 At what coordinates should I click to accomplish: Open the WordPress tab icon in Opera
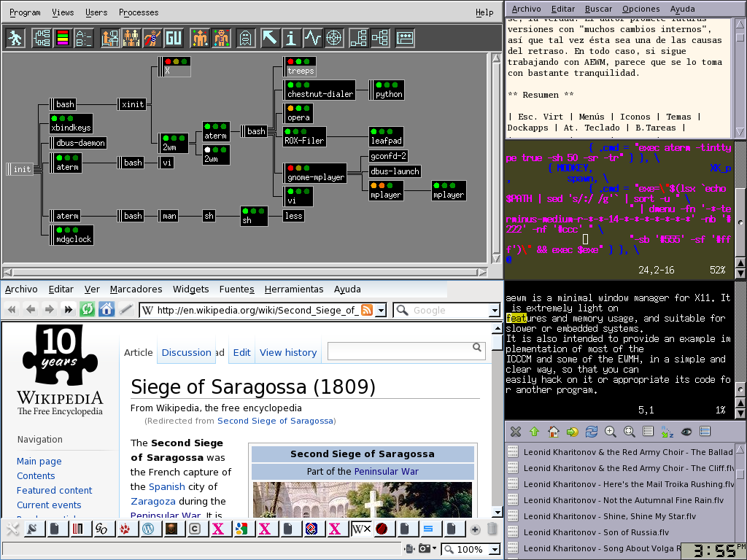point(148,529)
